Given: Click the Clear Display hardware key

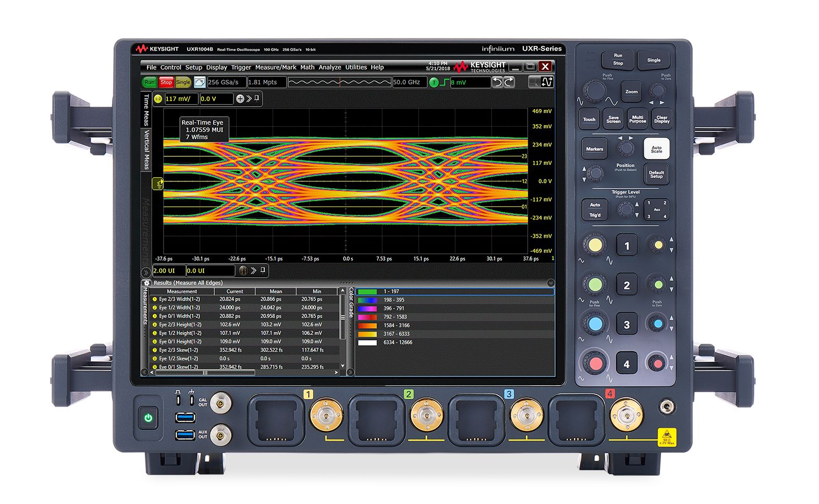Looking at the screenshot, I should click(x=662, y=119).
